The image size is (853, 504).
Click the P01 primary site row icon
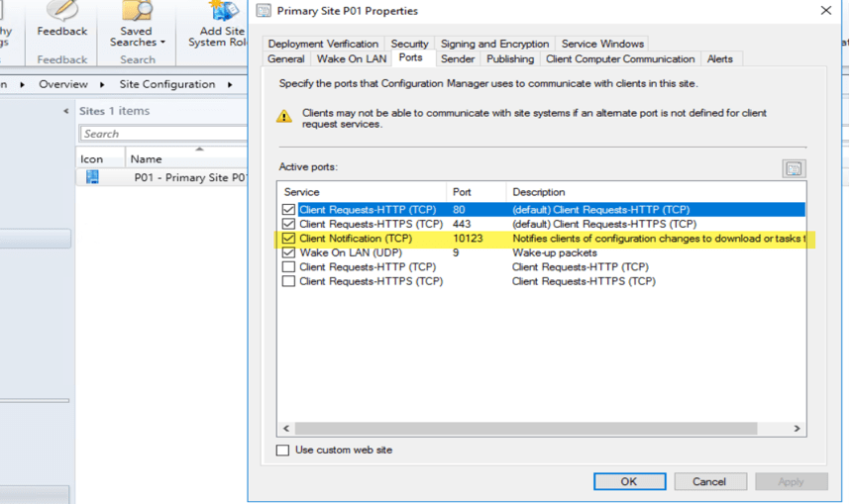pyautogui.click(x=92, y=176)
